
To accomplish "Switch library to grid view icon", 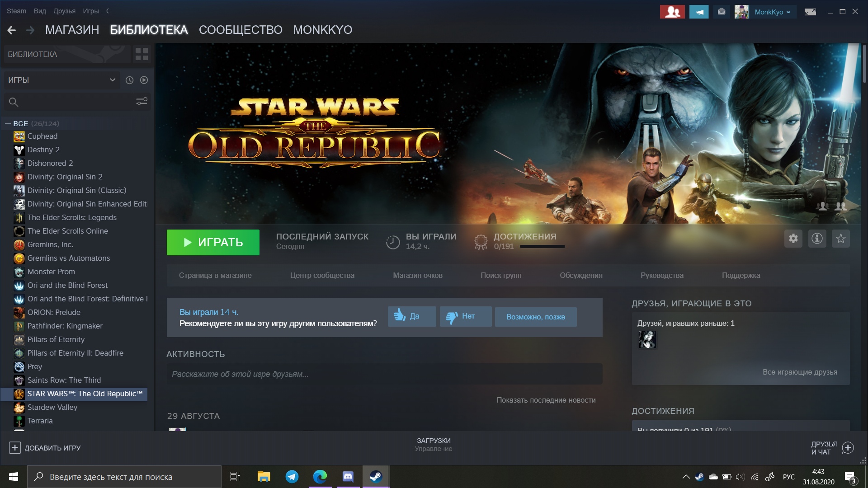I will [x=142, y=54].
